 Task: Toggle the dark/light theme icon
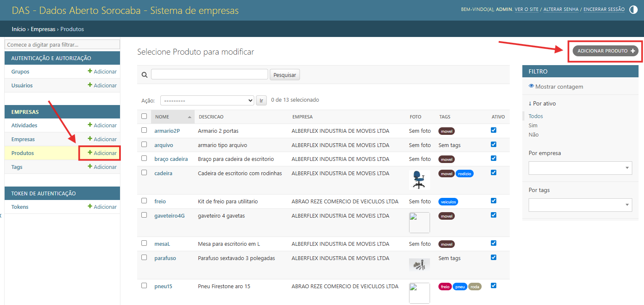coord(634,10)
